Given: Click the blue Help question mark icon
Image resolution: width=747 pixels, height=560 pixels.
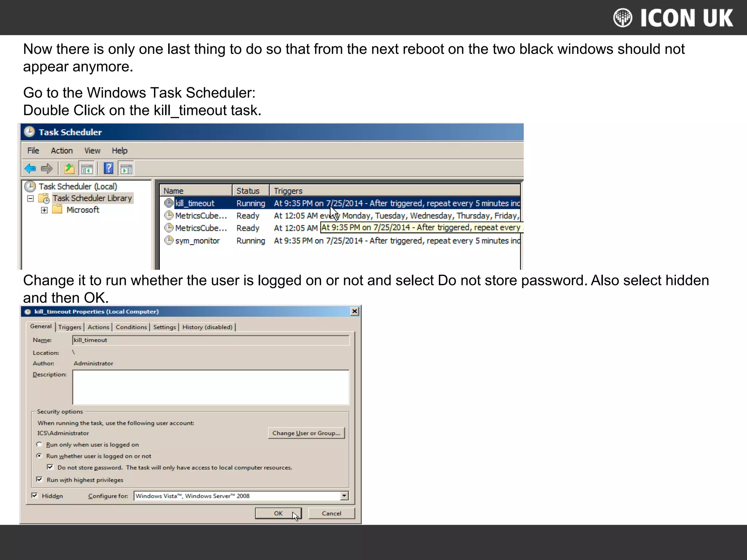Looking at the screenshot, I should point(109,168).
